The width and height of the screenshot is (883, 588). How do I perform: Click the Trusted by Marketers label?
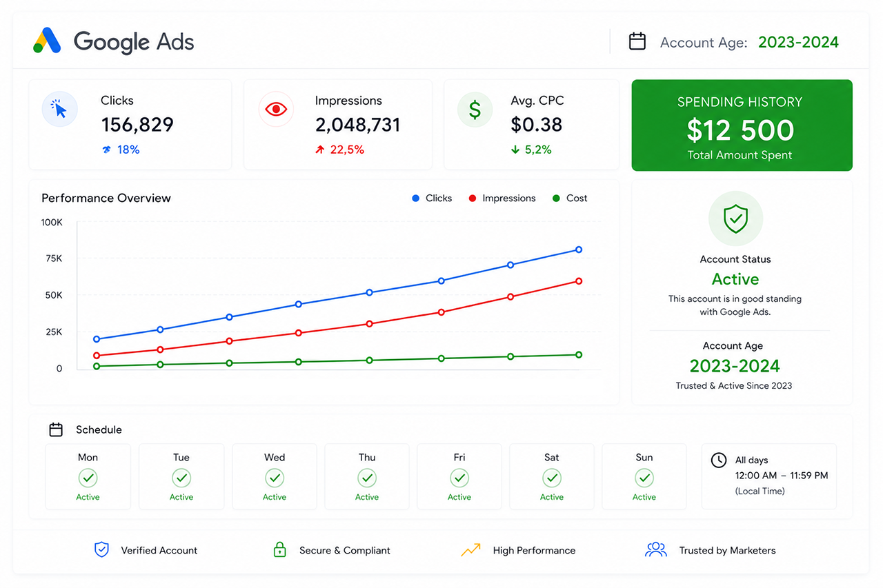(727, 550)
